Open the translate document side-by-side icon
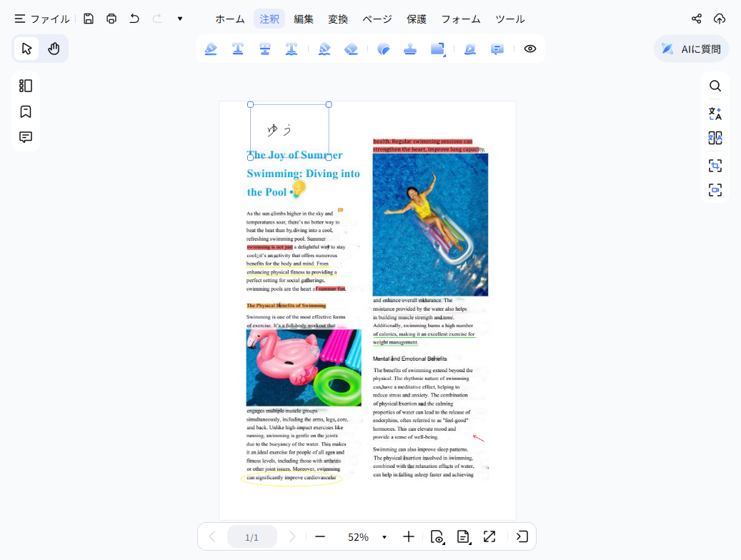The image size is (741, 560). 715,138
